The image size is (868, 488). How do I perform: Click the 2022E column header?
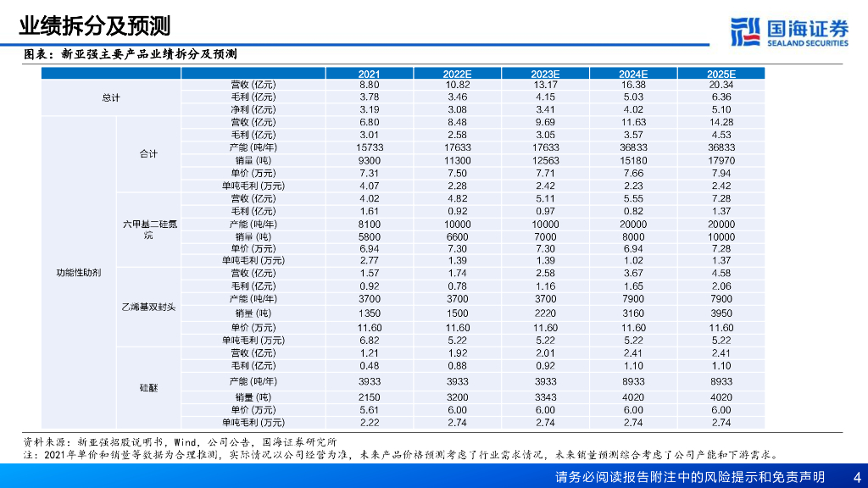coord(457,75)
